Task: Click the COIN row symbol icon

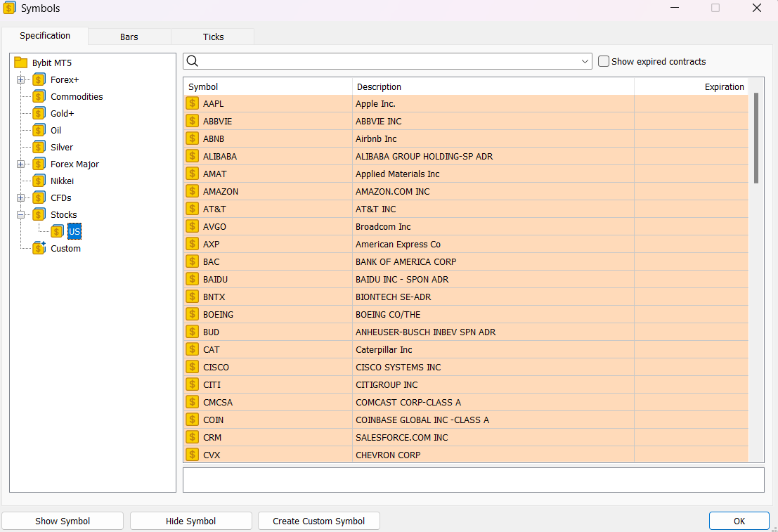Action: click(192, 420)
